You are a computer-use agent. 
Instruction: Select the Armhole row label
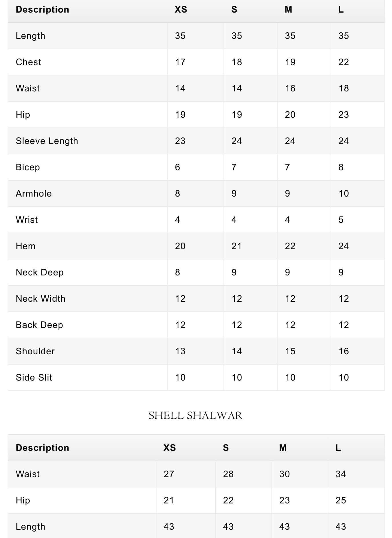tap(34, 193)
